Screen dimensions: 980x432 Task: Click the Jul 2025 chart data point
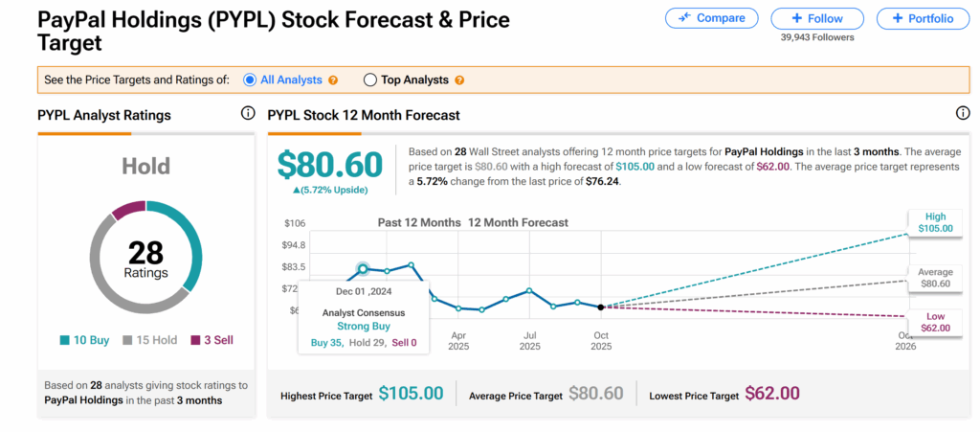529,290
